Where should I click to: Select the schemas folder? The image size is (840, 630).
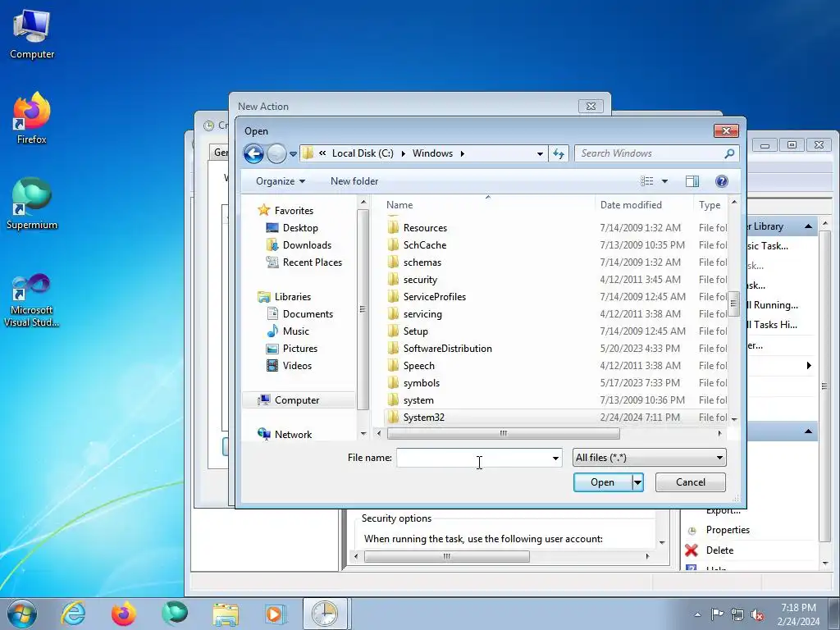pos(422,262)
